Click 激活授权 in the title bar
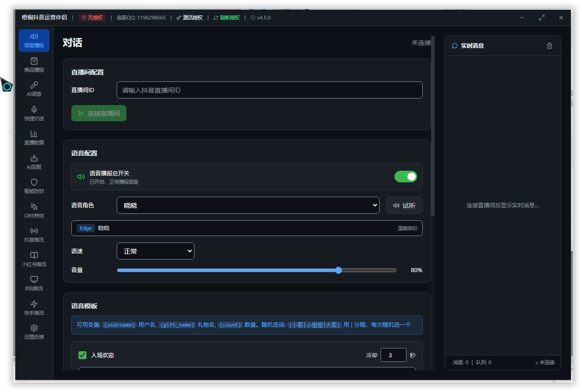This screenshot has width=582, height=392. [190, 18]
